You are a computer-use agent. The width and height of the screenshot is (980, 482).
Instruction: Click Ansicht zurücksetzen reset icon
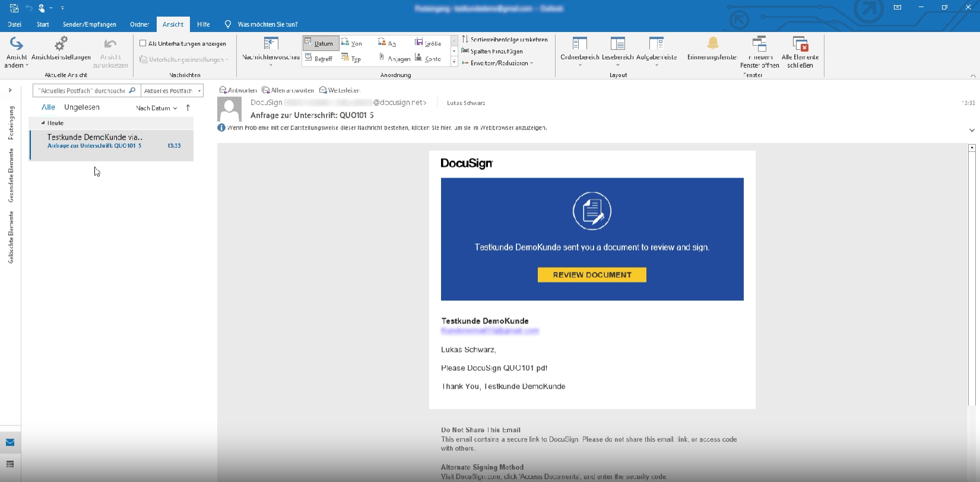coord(110,52)
